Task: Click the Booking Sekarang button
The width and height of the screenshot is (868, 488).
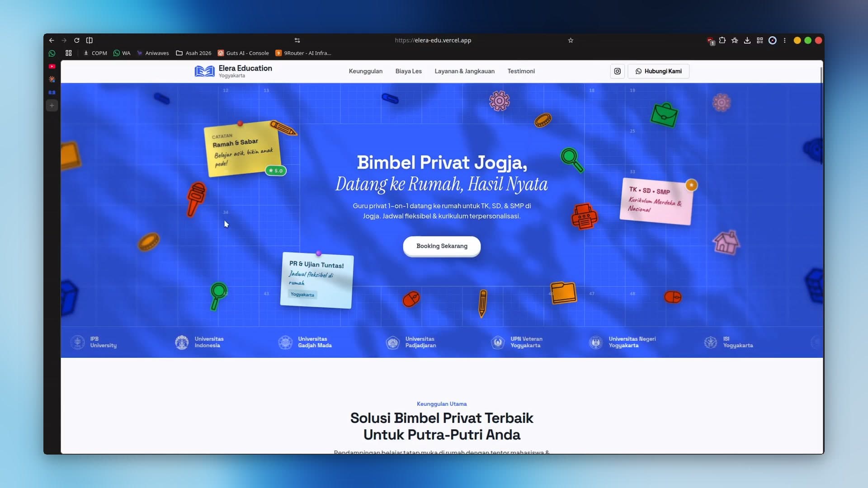Action: point(442,246)
